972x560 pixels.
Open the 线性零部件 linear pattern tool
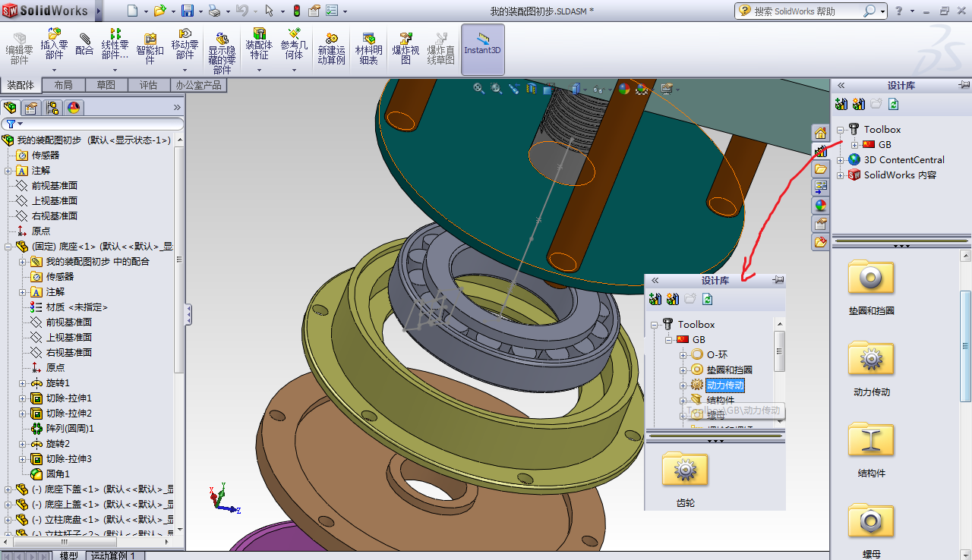(115, 44)
